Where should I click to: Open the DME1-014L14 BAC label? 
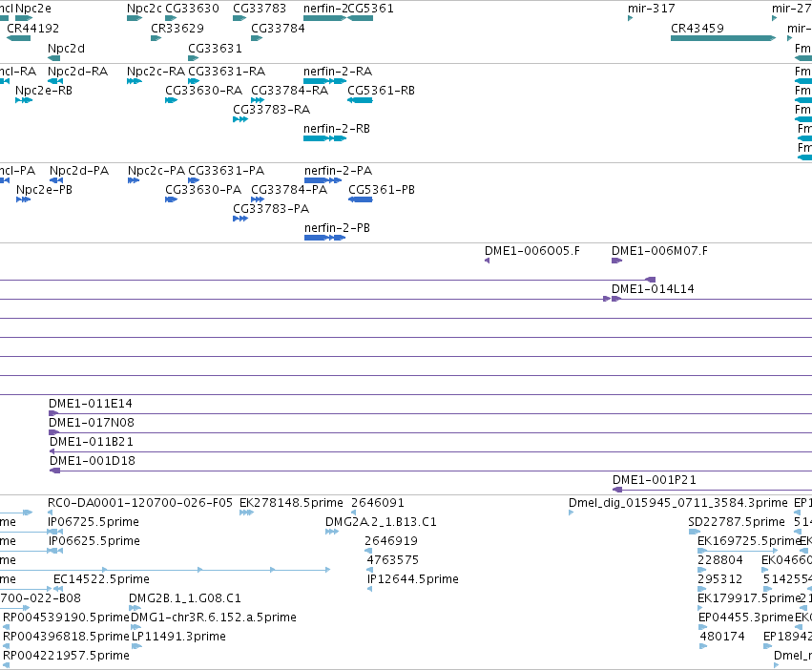point(653,289)
